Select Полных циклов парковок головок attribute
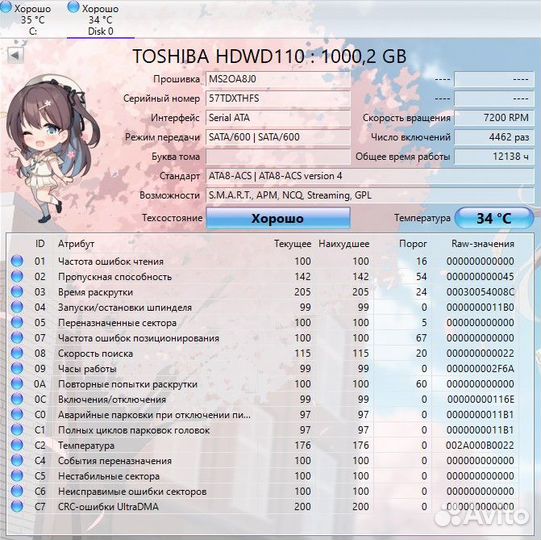Viewport: 541px width, 540px height. [134, 430]
